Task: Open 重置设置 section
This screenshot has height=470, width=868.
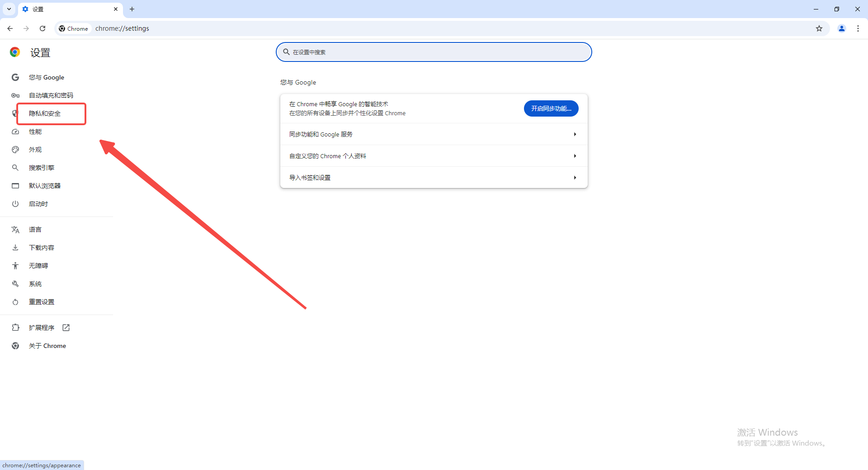Action: pyautogui.click(x=42, y=302)
